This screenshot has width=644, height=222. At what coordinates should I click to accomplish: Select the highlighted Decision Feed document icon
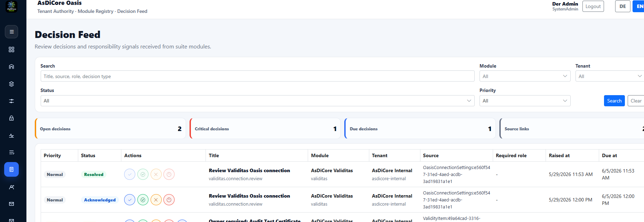[x=11, y=169]
